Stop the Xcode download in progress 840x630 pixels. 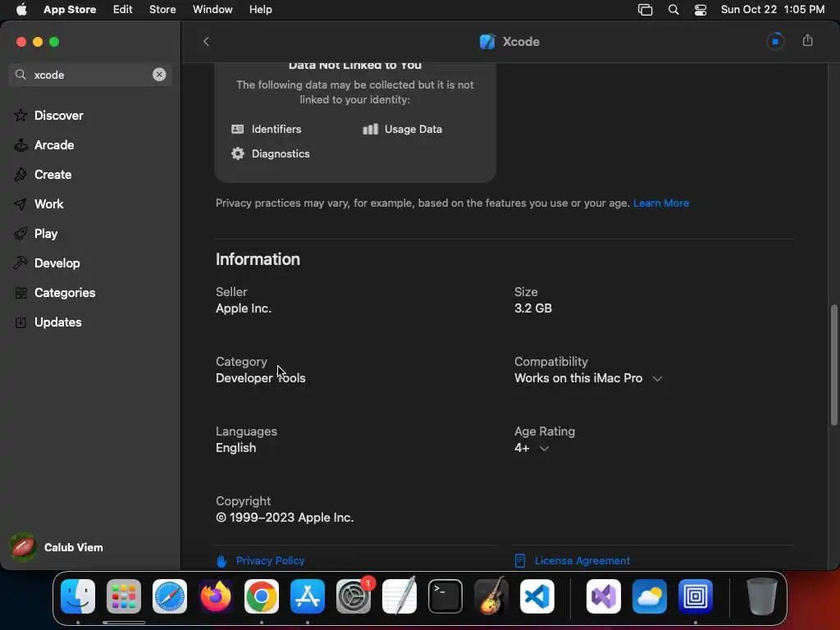[775, 41]
